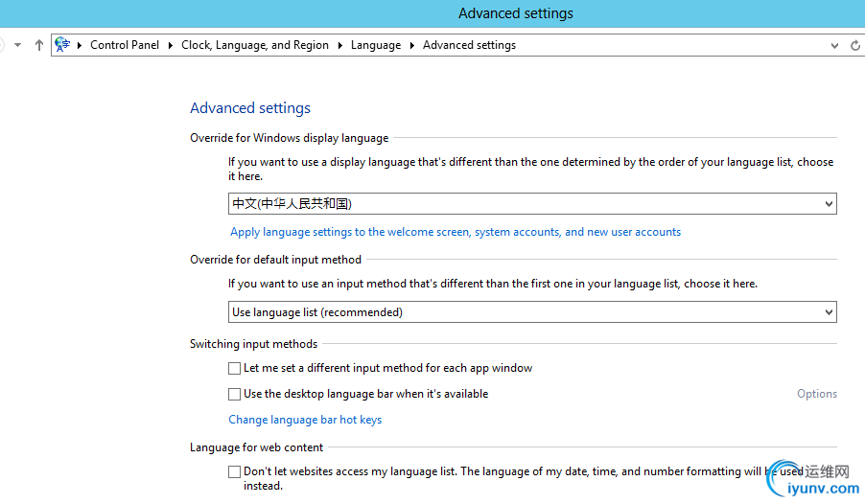Open the default input method dropdown
Image resolution: width=865 pixels, height=504 pixels.
pos(532,312)
